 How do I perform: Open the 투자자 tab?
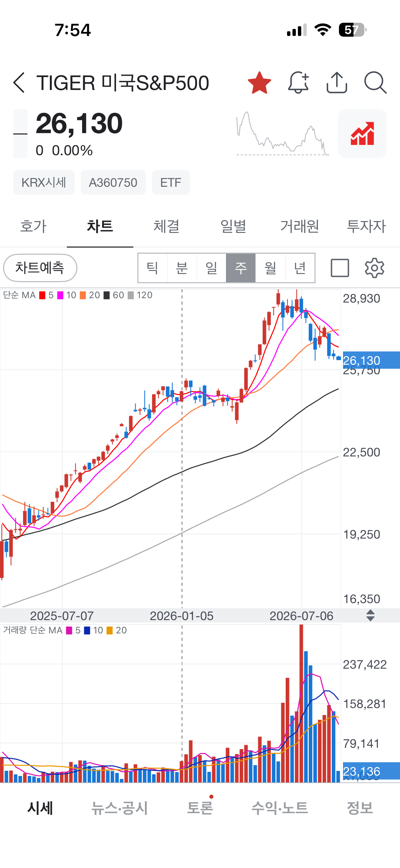coord(366,226)
